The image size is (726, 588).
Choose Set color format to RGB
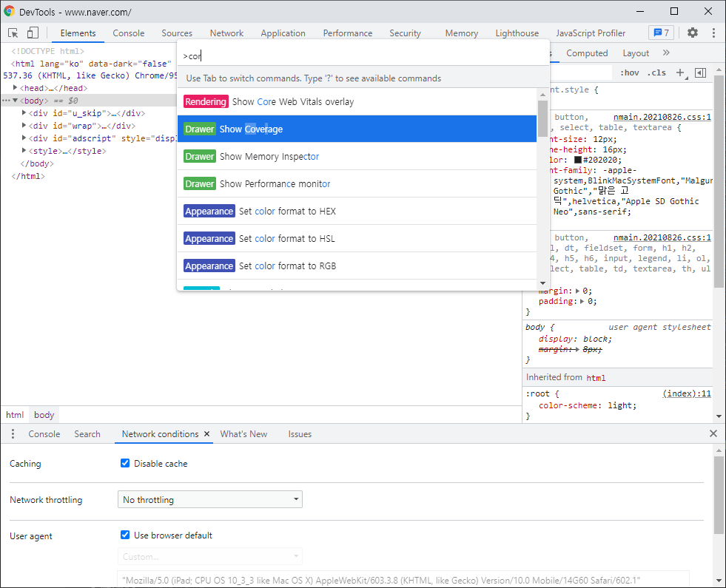pyautogui.click(x=357, y=266)
